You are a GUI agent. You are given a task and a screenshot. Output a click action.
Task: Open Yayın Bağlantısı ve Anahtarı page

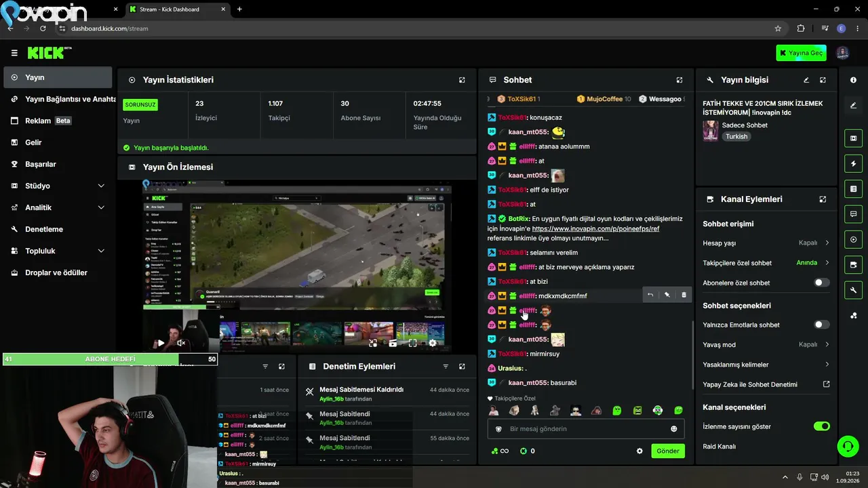click(x=58, y=99)
